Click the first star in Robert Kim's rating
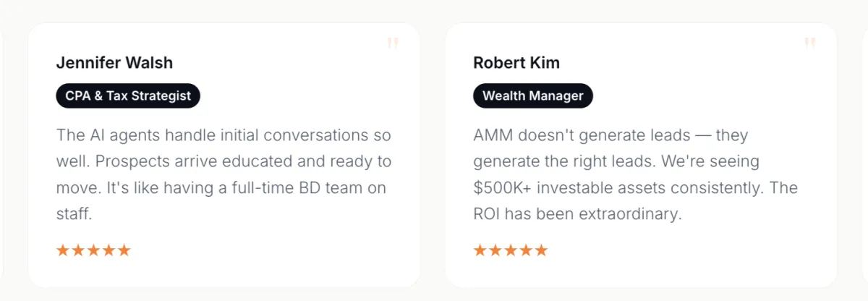This screenshot has width=868, height=301. pos(480,250)
